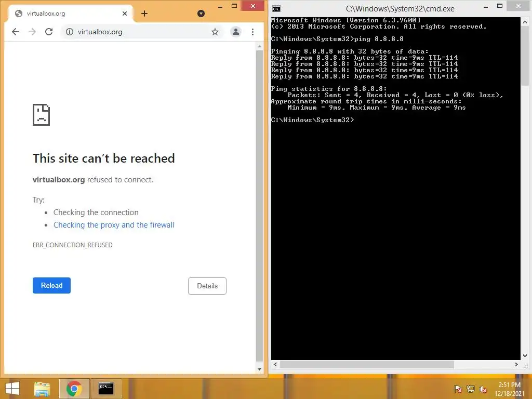The width and height of the screenshot is (532, 399).
Task: Switch to Chrome taskbar icon
Action: tap(74, 389)
